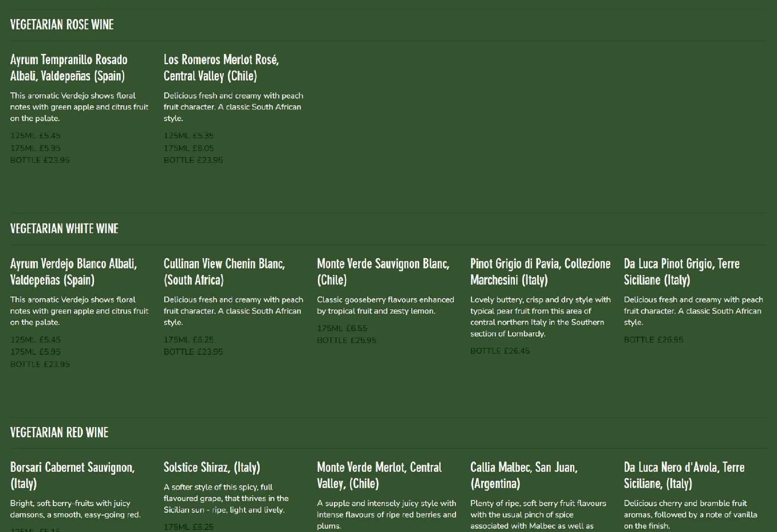The image size is (777, 532).
Task: Click the description under Da Luca Pinot Grigio
Action: pos(694,311)
